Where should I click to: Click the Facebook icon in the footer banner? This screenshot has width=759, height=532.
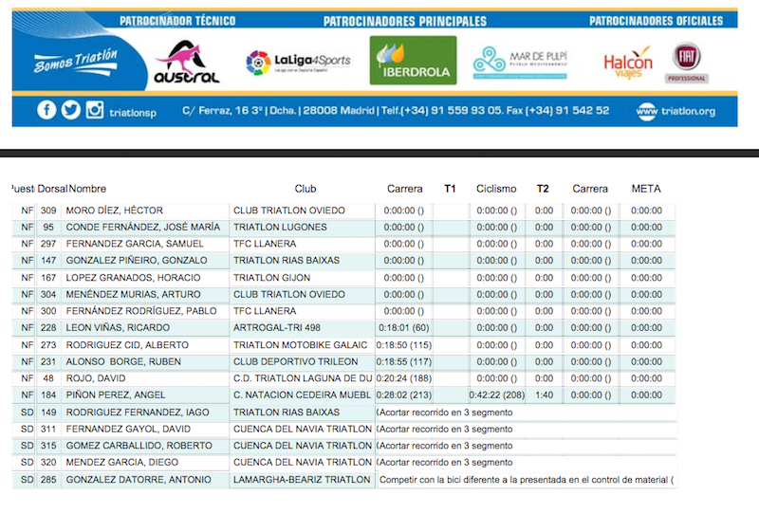(46, 110)
